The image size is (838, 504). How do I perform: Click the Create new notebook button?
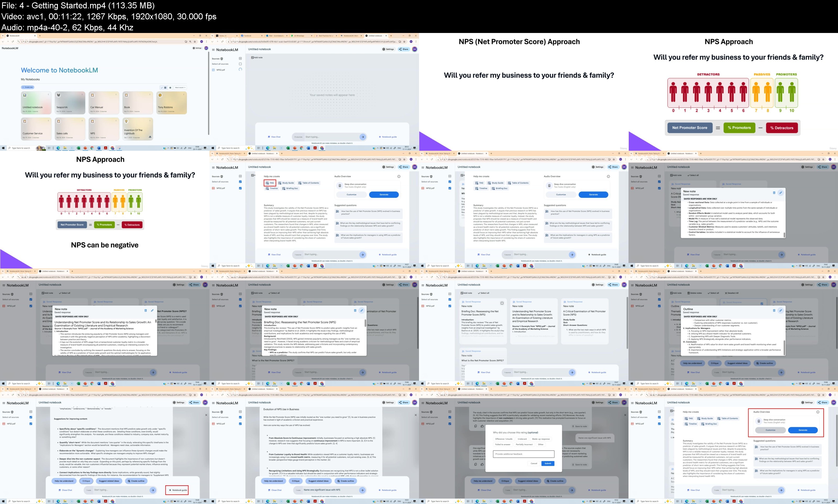[x=28, y=87]
